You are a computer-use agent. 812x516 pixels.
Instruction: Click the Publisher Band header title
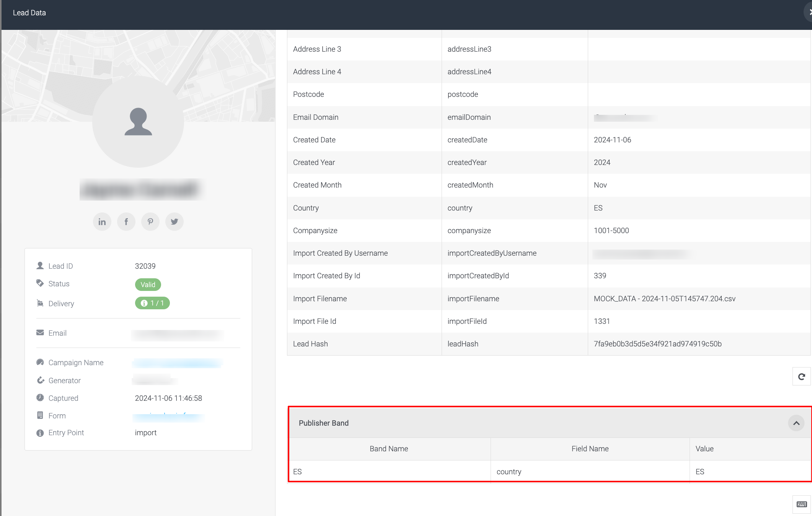tap(324, 423)
